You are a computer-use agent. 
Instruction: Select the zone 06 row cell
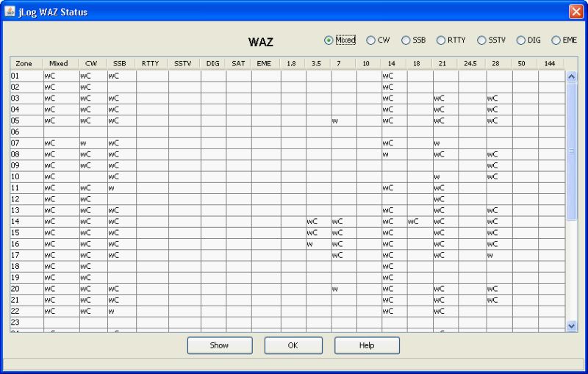point(24,132)
